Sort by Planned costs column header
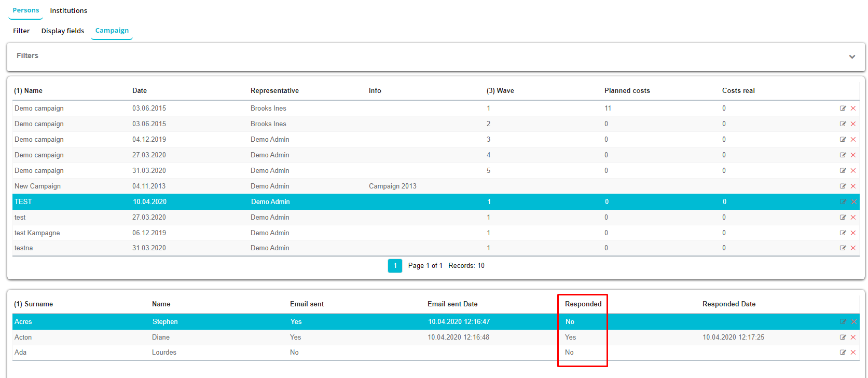The image size is (868, 378). 627,90
